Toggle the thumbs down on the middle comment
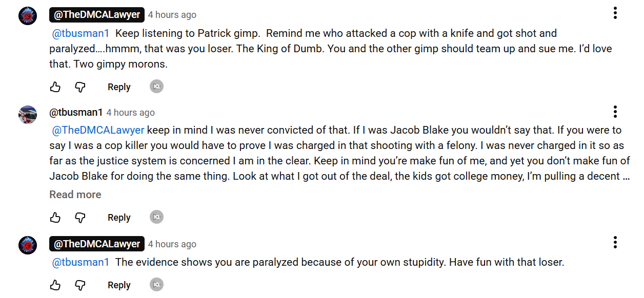 pos(80,218)
